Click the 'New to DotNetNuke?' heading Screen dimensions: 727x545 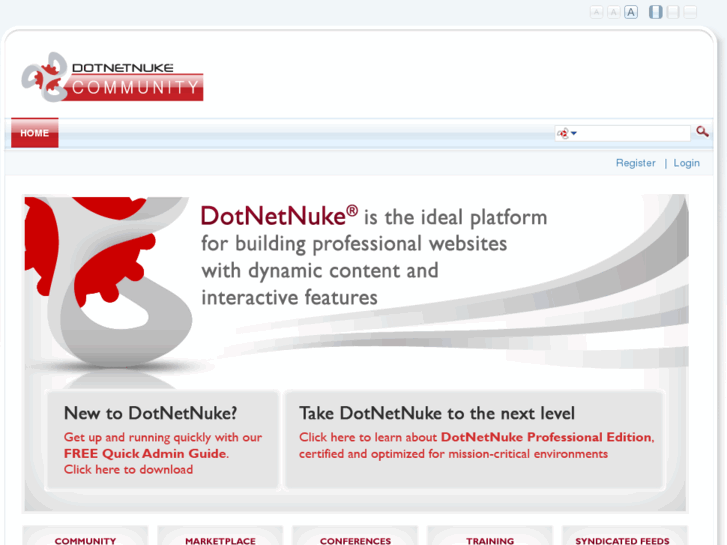point(151,413)
